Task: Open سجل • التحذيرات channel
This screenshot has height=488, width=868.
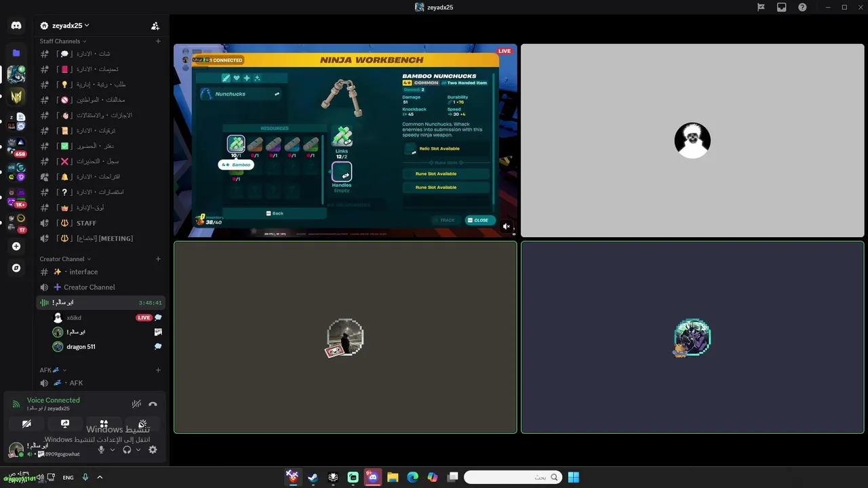Action: click(100, 161)
